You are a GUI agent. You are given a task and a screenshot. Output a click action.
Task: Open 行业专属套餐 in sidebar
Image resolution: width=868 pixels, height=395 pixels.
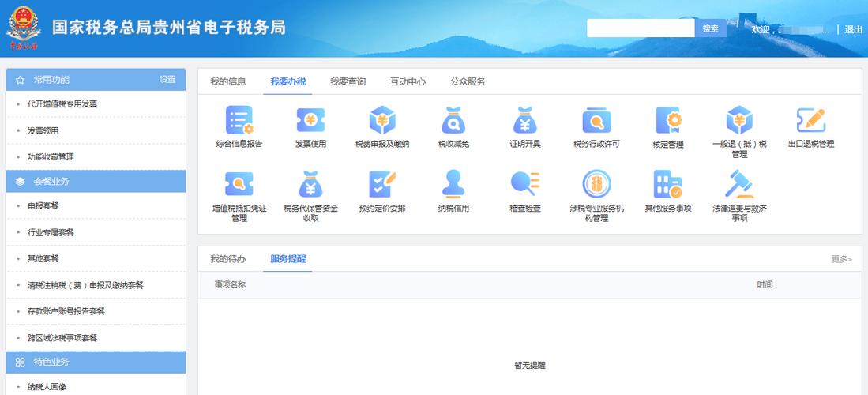[x=51, y=232]
